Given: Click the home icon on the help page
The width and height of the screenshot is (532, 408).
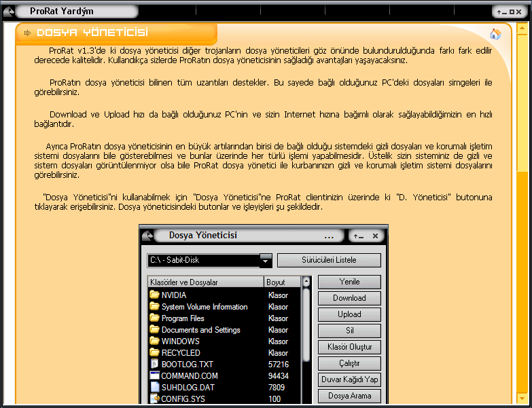Looking at the screenshot, I should 495,35.
